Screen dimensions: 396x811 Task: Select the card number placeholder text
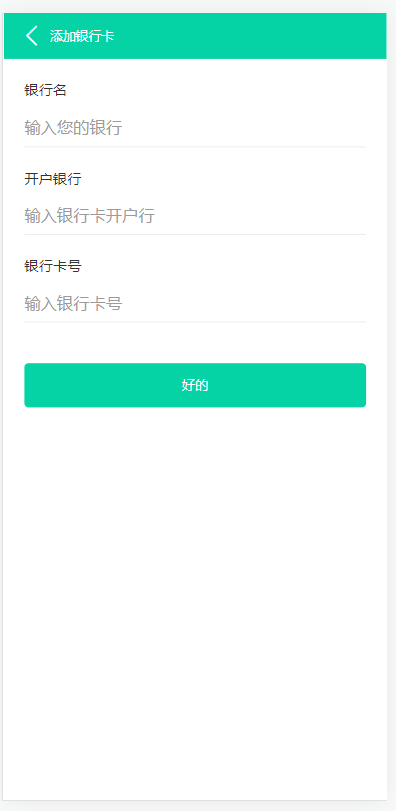(x=73, y=303)
